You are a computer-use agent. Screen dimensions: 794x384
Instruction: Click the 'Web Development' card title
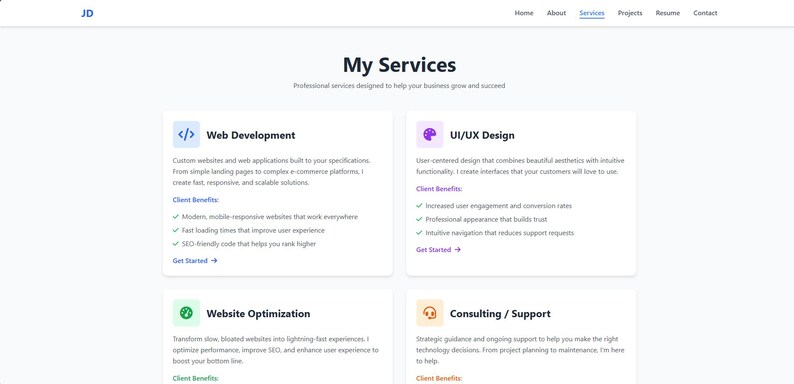pos(251,135)
